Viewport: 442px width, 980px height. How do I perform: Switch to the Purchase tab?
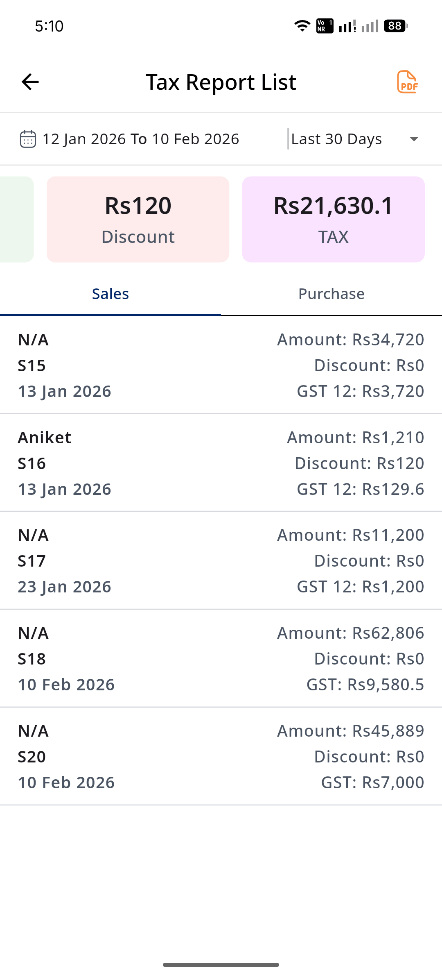[331, 294]
